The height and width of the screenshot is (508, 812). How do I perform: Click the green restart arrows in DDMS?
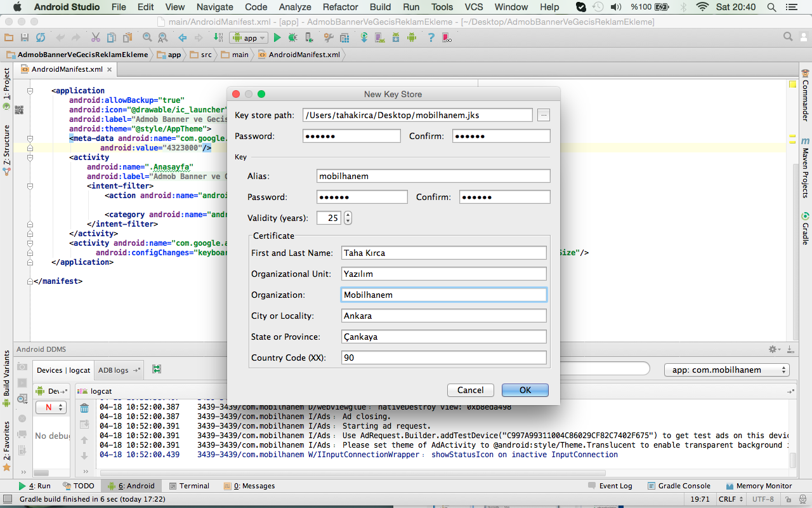coord(157,369)
